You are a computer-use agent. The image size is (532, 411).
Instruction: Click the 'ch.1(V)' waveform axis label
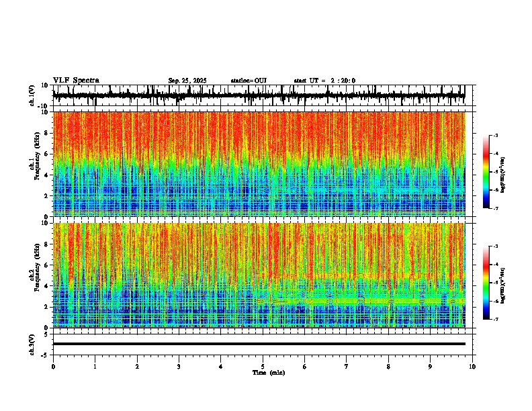32,95
